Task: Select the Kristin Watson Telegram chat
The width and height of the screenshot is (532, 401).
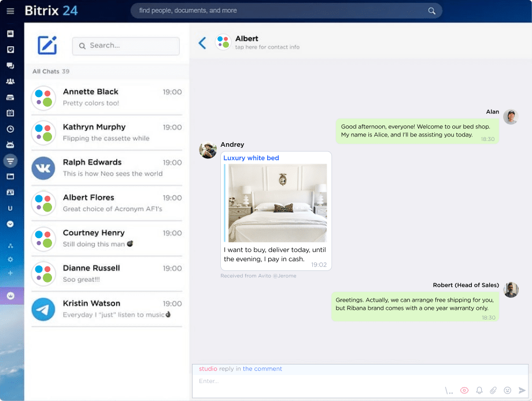Action: [106, 309]
